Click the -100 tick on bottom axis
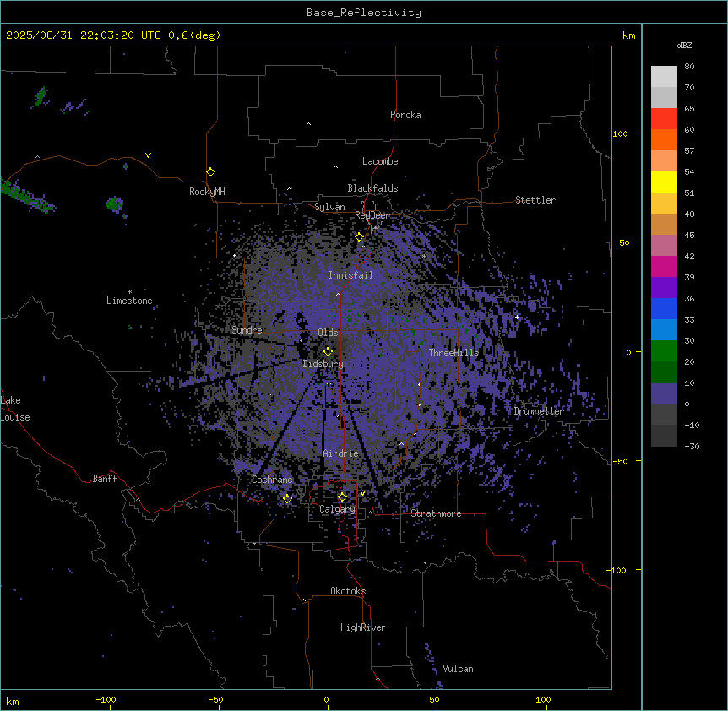 106,699
